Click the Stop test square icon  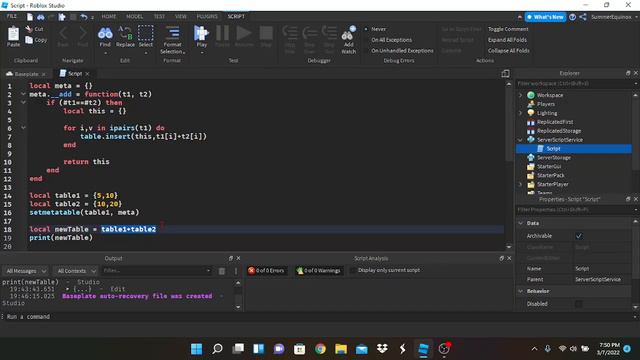point(266,33)
